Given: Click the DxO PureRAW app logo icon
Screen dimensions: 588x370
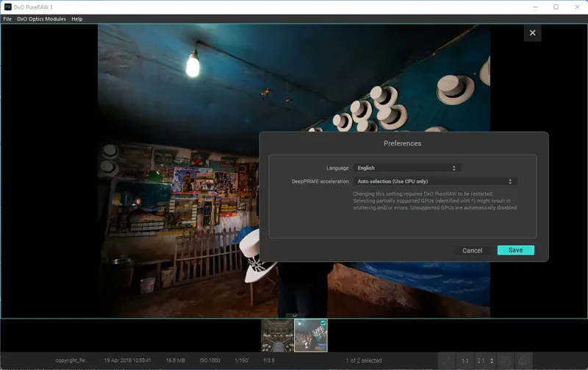Looking at the screenshot, I should coord(7,7).
